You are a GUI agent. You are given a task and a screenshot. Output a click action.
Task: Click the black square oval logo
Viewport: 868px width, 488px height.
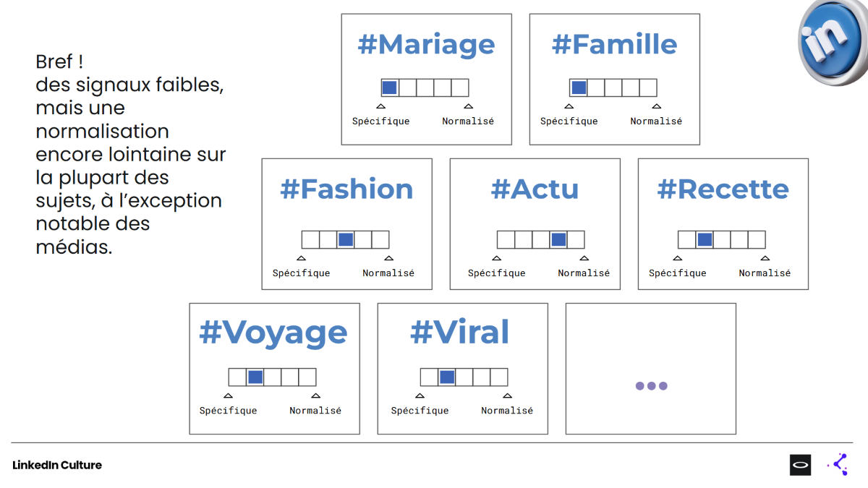click(x=800, y=465)
